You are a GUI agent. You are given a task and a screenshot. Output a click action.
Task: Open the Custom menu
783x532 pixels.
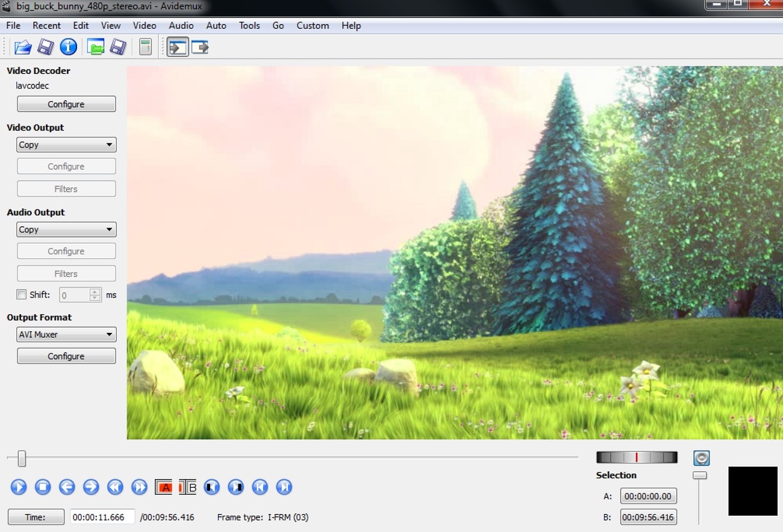tap(313, 25)
